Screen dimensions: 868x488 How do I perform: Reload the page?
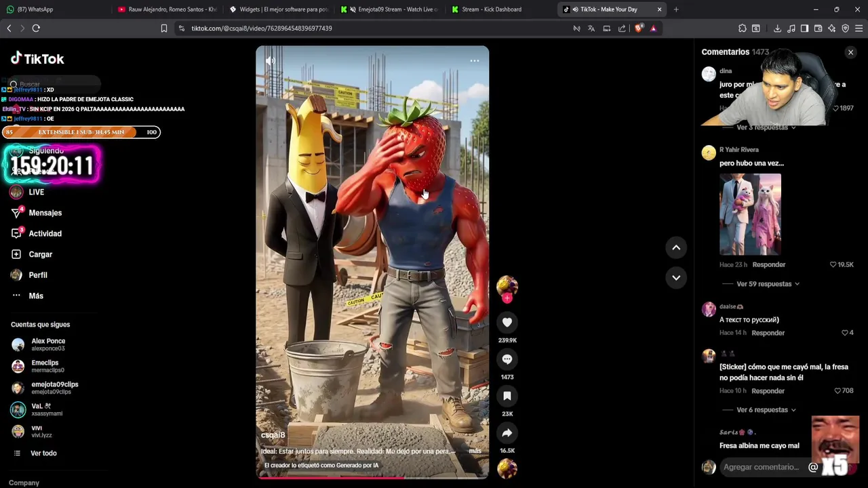[36, 28]
